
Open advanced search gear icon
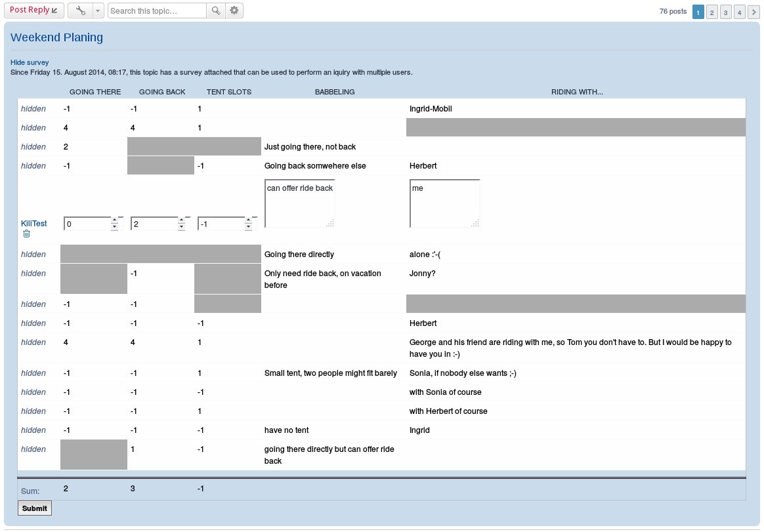tap(234, 10)
